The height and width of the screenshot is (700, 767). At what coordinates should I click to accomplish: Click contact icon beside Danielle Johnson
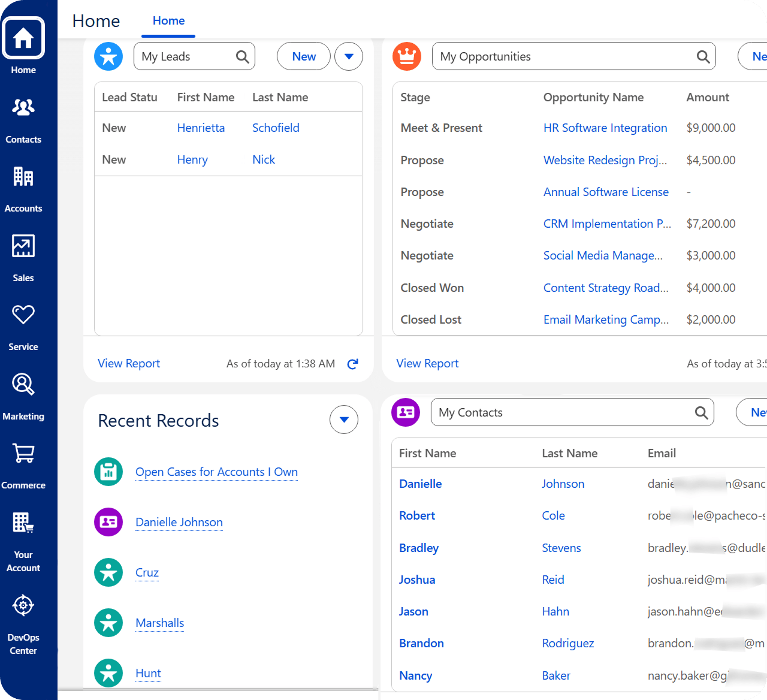click(108, 522)
